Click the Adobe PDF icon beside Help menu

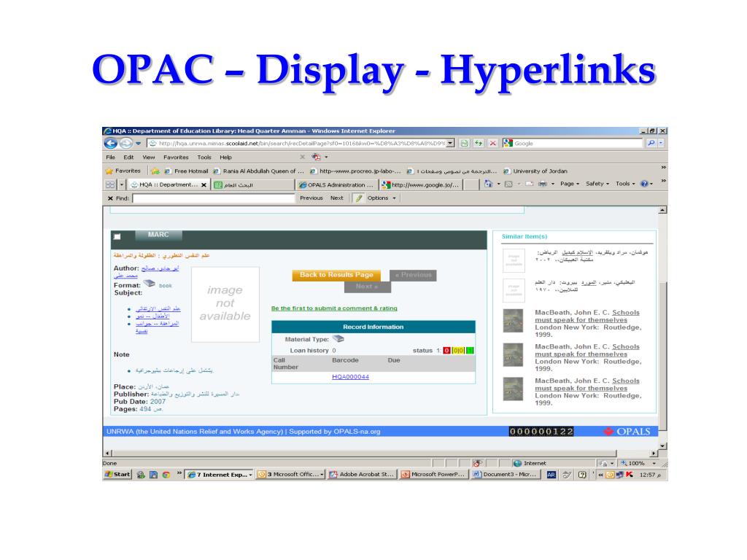316,157
